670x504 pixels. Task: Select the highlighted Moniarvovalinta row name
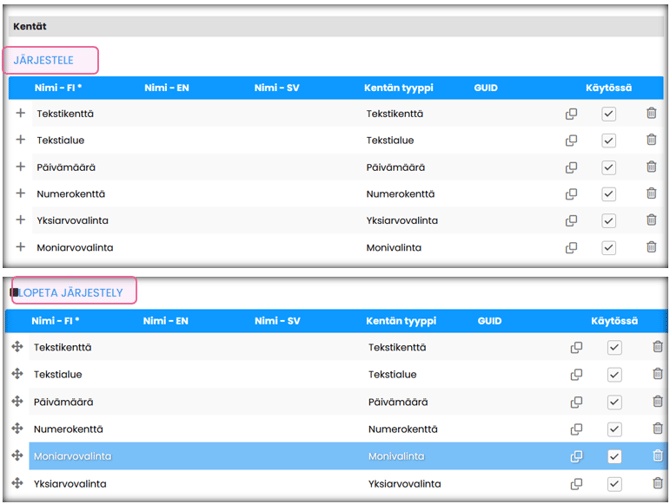pos(72,456)
